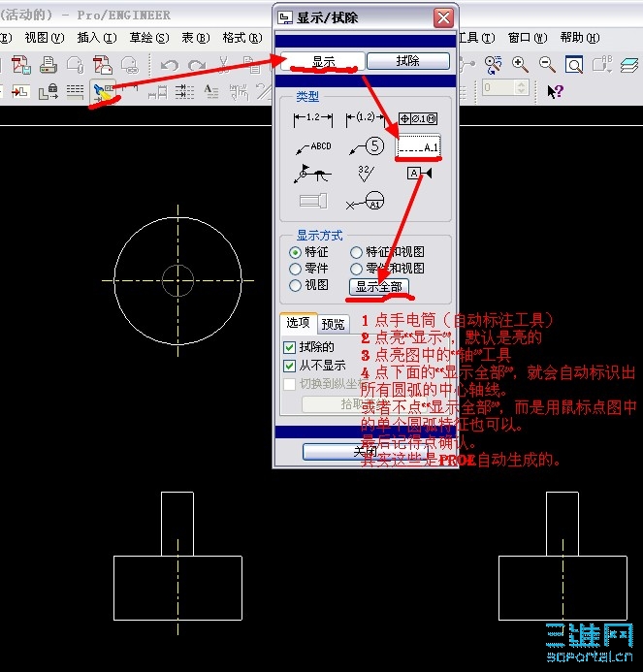Open the 表(B) menu
This screenshot has width=643, height=672.
196,38
